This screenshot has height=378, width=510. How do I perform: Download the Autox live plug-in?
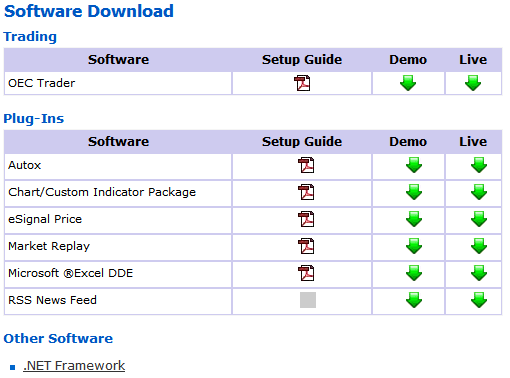point(479,165)
